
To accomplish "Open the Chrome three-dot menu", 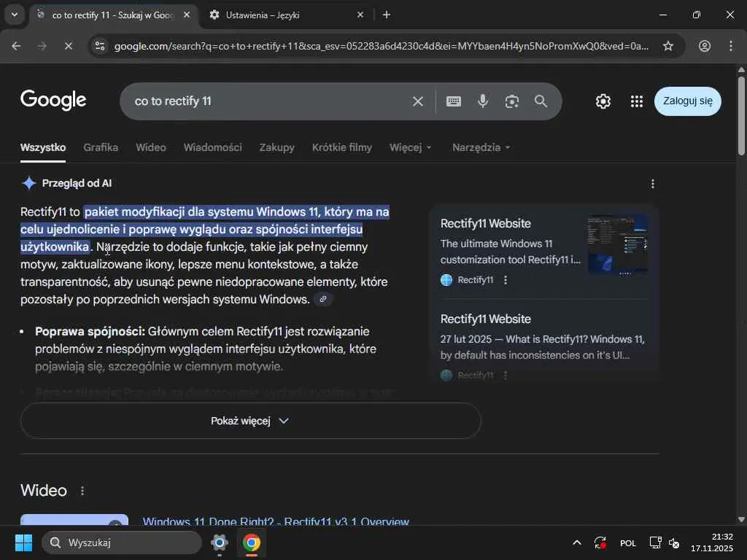I will click(731, 46).
